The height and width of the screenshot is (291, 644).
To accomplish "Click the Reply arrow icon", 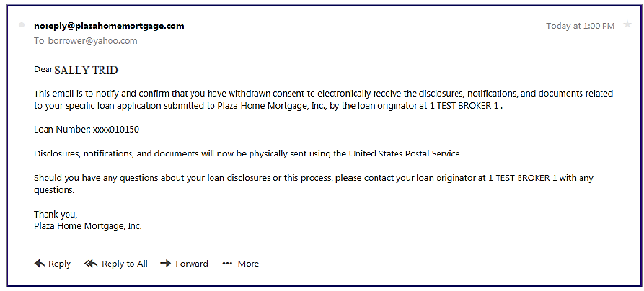I will point(40,264).
